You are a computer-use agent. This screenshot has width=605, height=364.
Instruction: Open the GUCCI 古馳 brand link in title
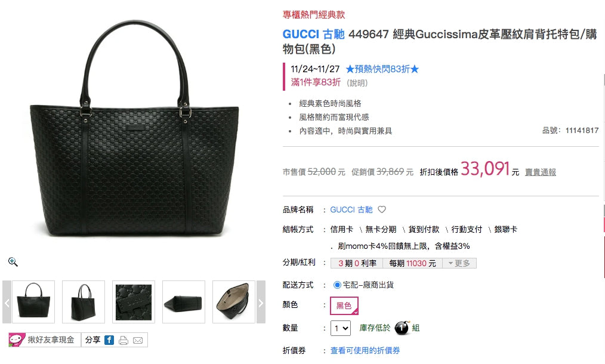(313, 35)
